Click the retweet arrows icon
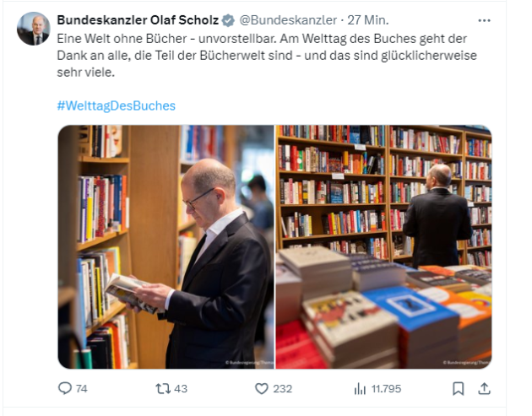Screen dimensions: 532x416 coord(163,388)
